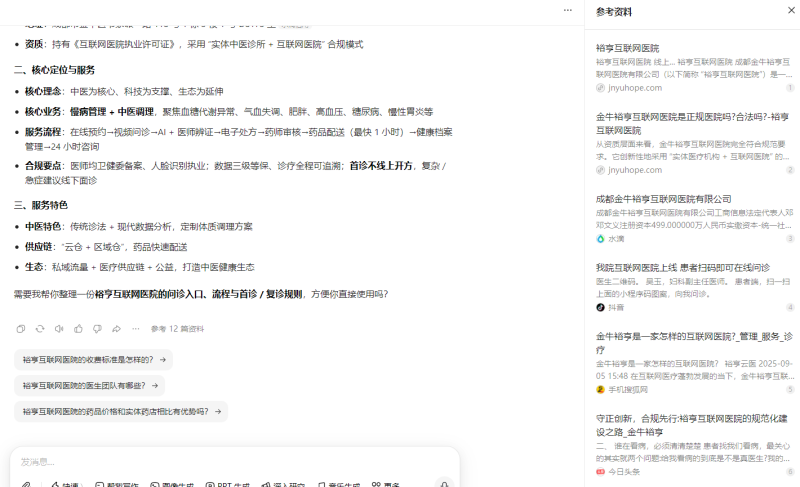Click the 今日头条 source icon
The height and width of the screenshot is (487, 800).
(x=601, y=472)
